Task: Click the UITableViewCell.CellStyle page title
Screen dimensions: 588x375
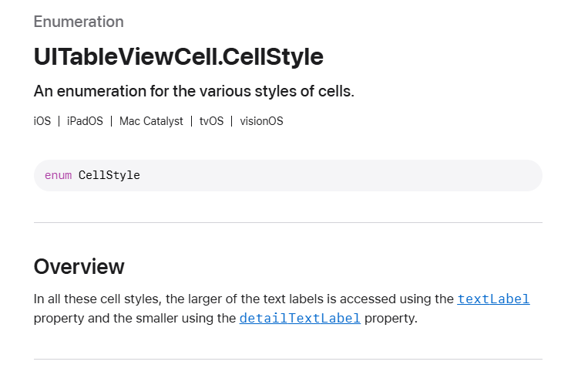Action: coord(179,56)
